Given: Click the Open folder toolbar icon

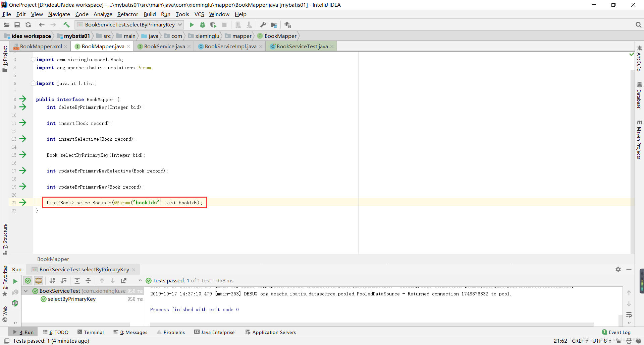Looking at the screenshot, I should tap(6, 25).
